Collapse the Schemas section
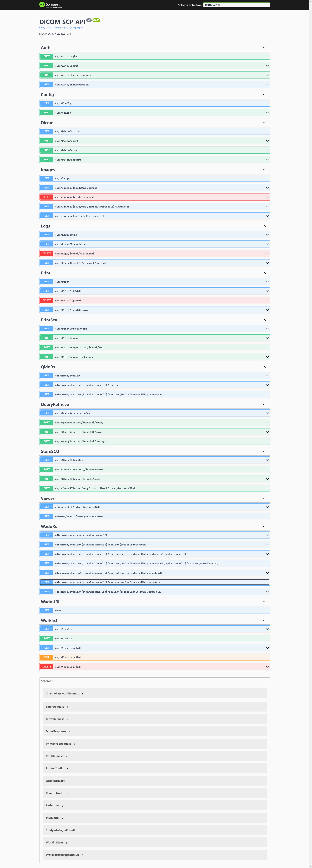This screenshot has width=312, height=868. 265,681
